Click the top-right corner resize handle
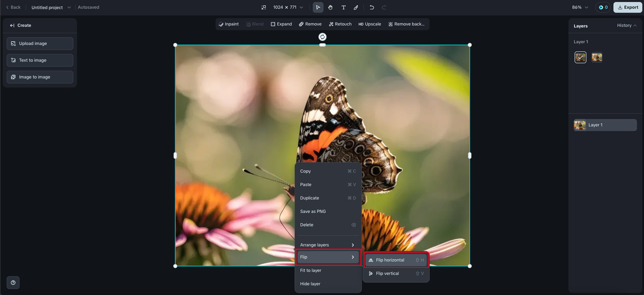The width and height of the screenshot is (644, 295). 470,45
